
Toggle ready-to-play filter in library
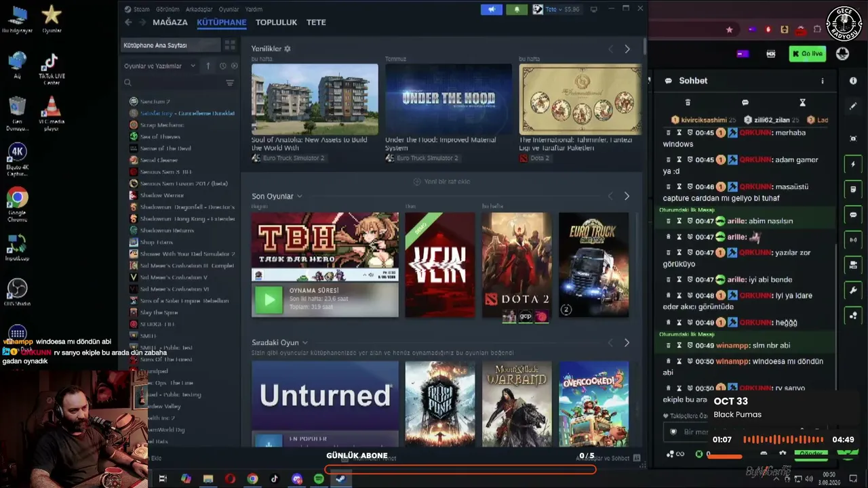tap(234, 66)
